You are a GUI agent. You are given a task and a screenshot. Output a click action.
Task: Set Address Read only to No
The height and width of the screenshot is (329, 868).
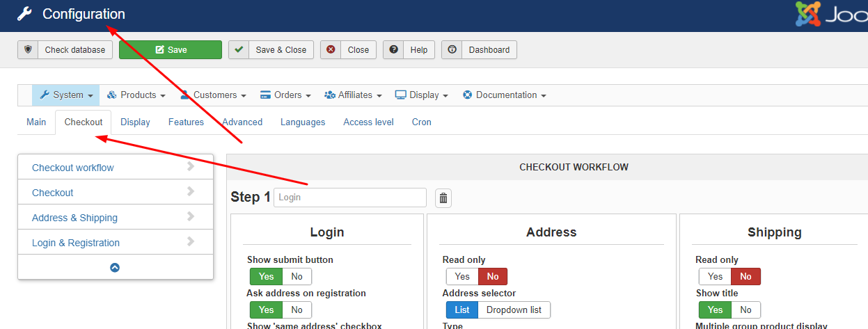pyautogui.click(x=493, y=276)
